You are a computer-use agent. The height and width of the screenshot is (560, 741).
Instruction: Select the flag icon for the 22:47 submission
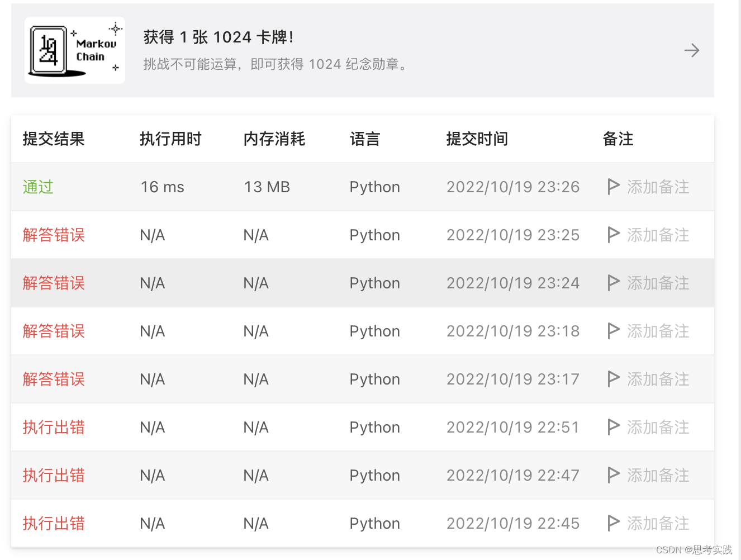click(x=614, y=475)
